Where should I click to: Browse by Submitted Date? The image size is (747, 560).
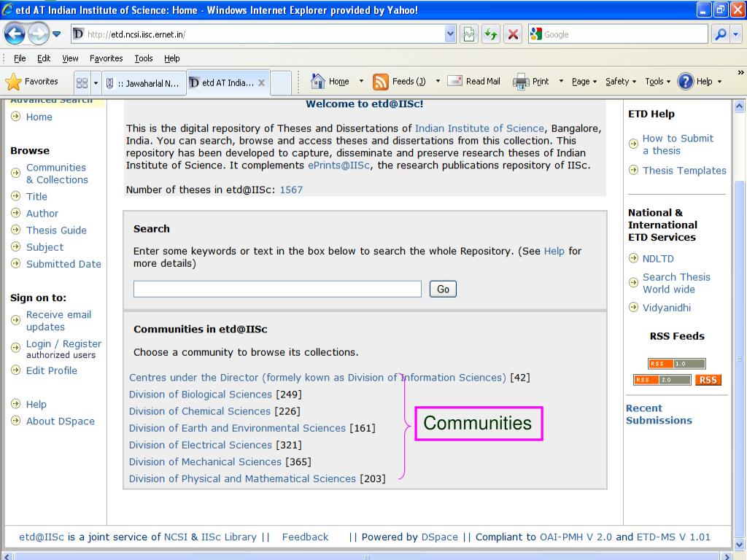[x=63, y=264]
